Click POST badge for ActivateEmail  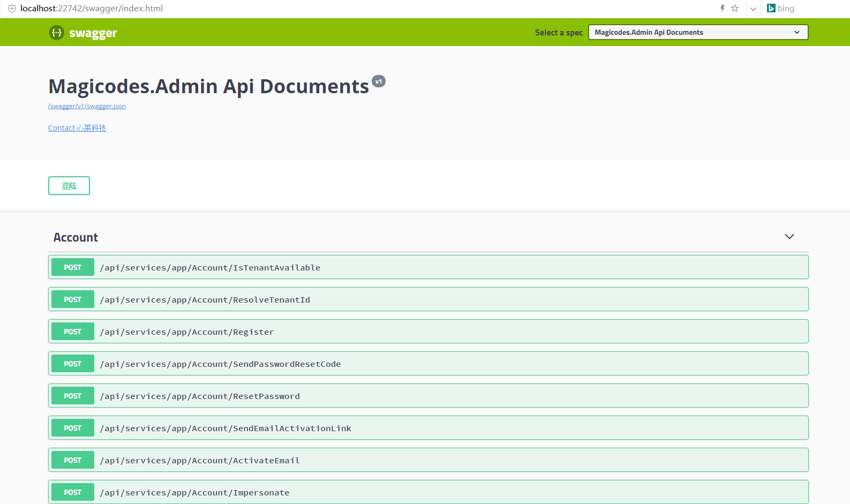click(73, 460)
